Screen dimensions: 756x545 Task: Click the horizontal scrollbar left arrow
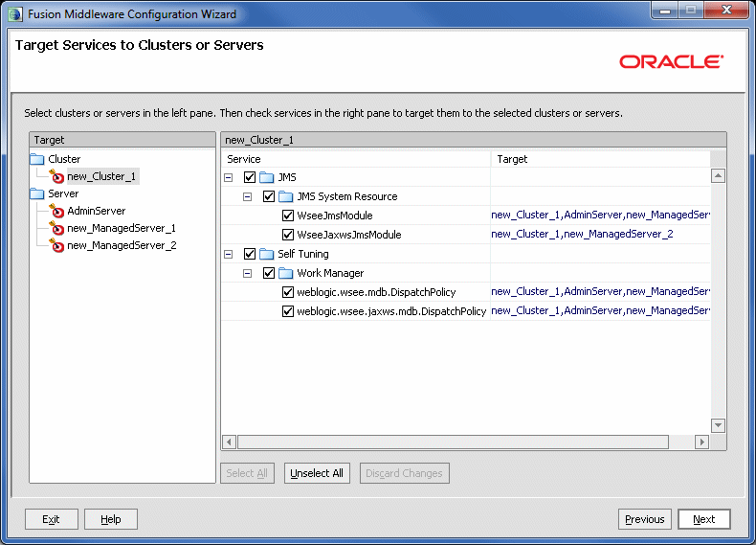point(230,442)
